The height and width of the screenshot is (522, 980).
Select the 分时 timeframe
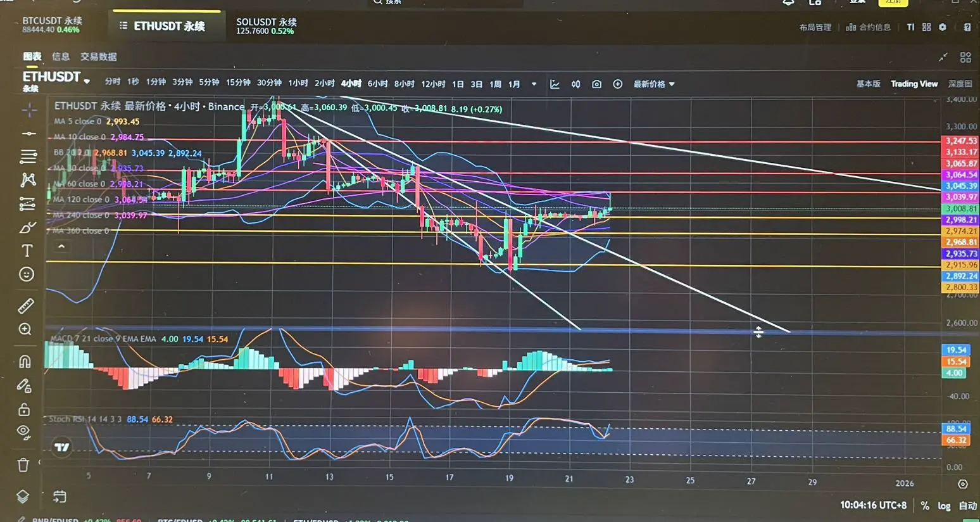click(x=113, y=81)
